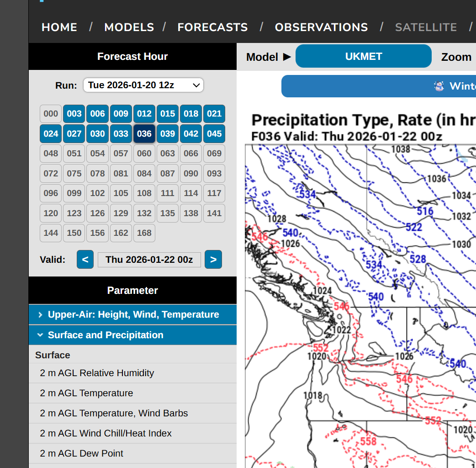
Task: Go to the HOME page
Action: 59,27
